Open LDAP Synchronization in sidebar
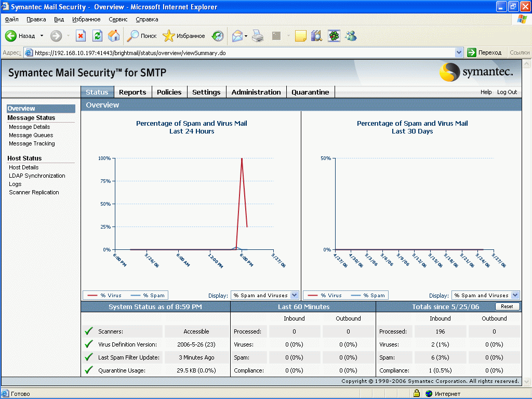The image size is (532, 399). click(37, 176)
